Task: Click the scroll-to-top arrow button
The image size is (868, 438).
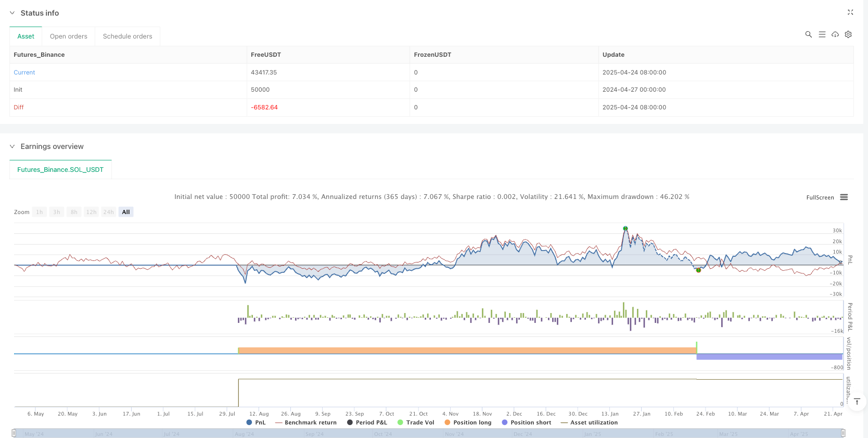Action: pyautogui.click(x=857, y=402)
